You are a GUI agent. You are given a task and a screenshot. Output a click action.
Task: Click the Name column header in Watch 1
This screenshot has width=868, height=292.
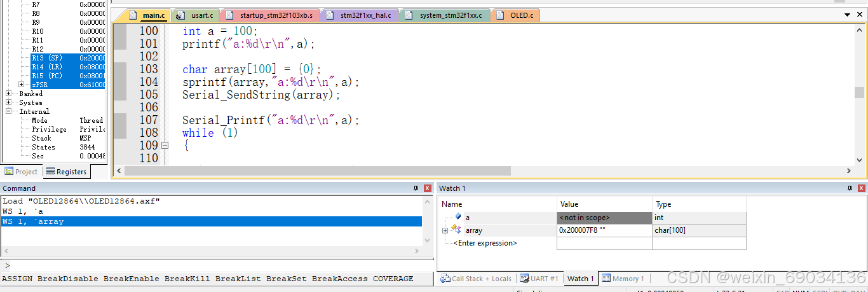pos(499,204)
